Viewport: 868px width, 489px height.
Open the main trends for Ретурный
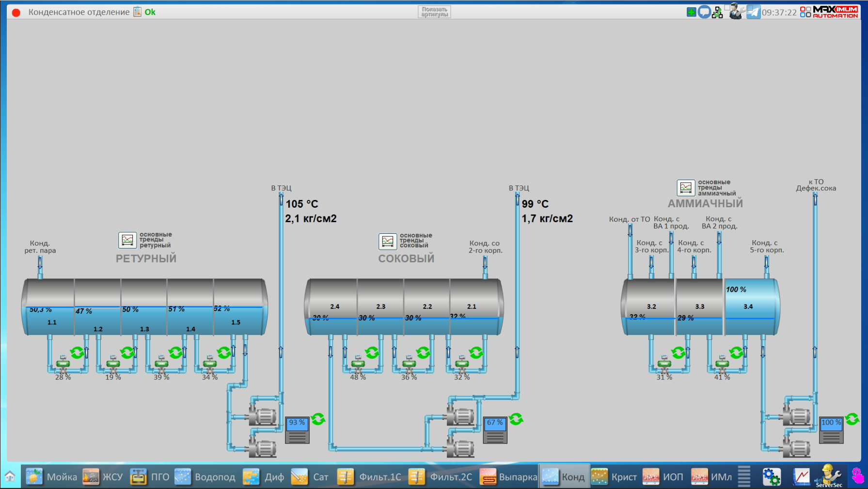point(127,240)
